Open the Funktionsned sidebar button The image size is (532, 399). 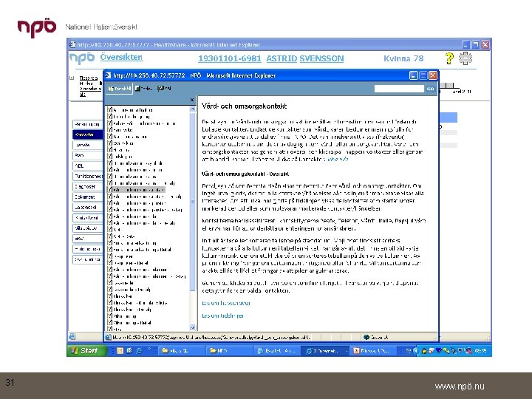pyautogui.click(x=87, y=176)
